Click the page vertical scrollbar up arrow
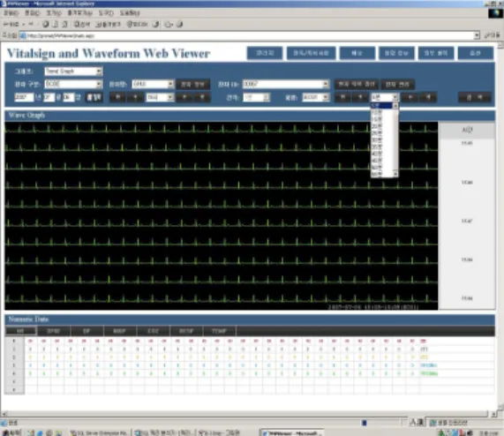 coord(500,46)
